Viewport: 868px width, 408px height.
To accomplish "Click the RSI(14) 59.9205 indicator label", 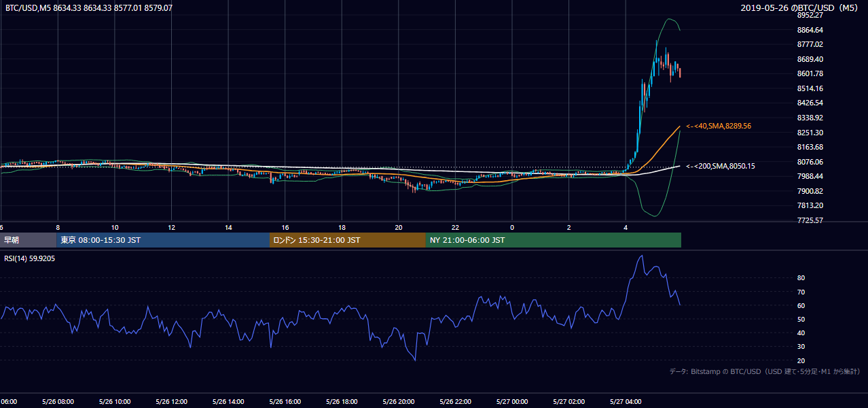I will [30, 259].
